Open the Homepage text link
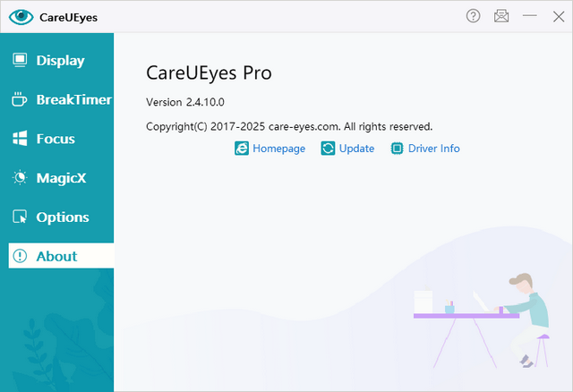Viewport: 573px width, 392px height. pos(278,149)
